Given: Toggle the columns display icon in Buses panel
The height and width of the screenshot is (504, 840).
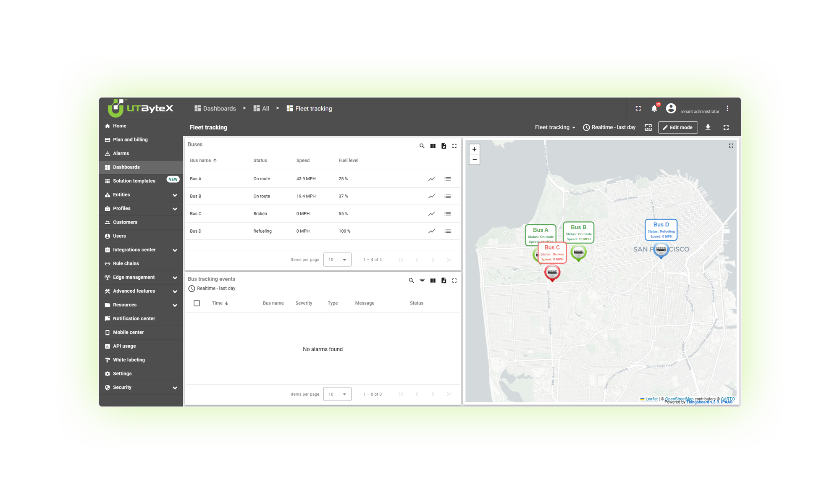Looking at the screenshot, I should coord(433,146).
